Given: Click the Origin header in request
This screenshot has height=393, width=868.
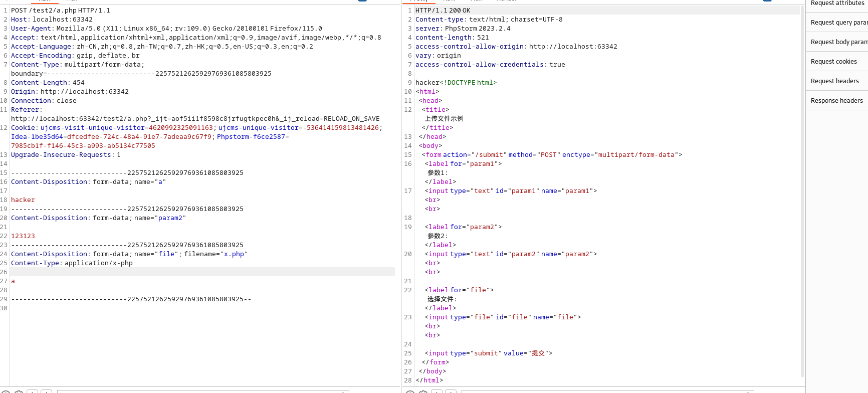Looking at the screenshot, I should (x=70, y=92).
